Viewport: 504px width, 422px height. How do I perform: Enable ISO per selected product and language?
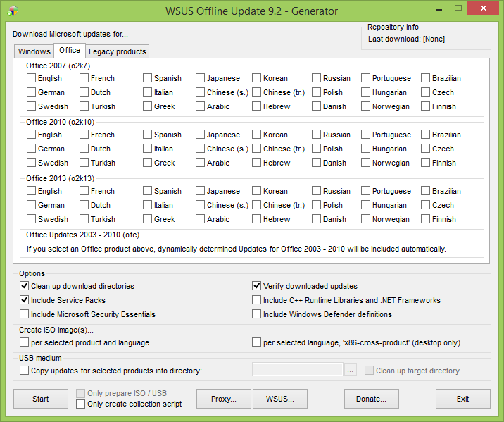(25, 342)
